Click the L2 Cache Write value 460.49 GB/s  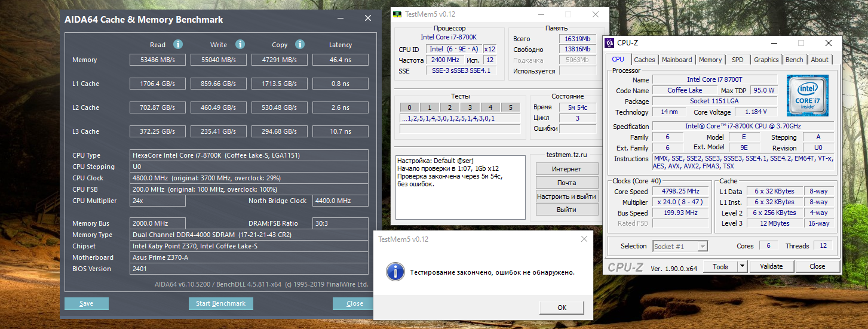[x=219, y=107]
